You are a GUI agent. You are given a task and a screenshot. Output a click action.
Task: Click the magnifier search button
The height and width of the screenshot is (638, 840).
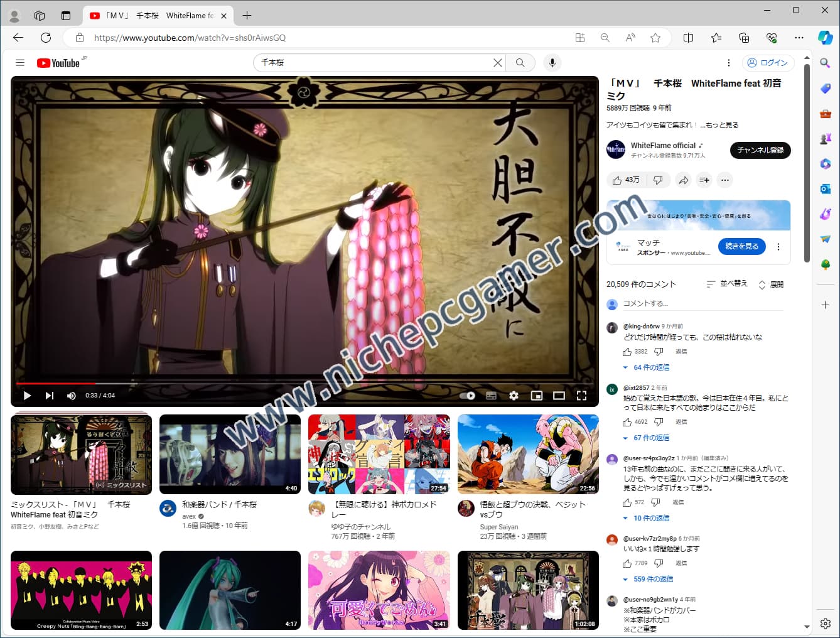tap(520, 63)
